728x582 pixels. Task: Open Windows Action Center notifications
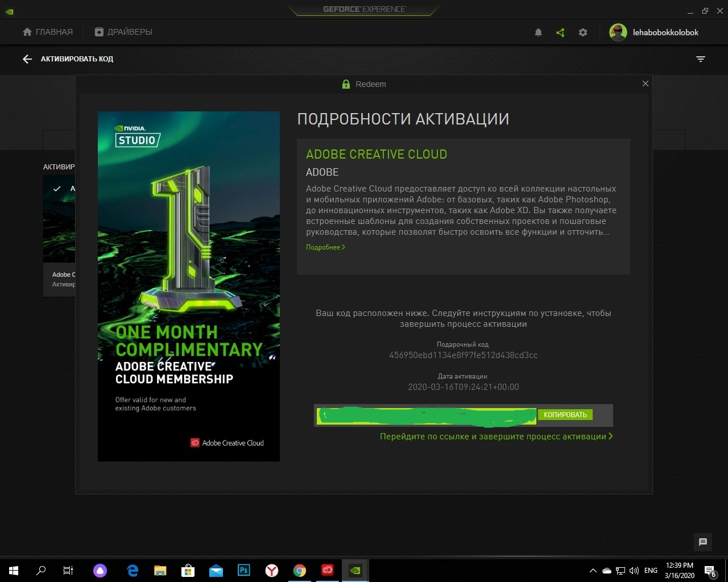point(710,571)
